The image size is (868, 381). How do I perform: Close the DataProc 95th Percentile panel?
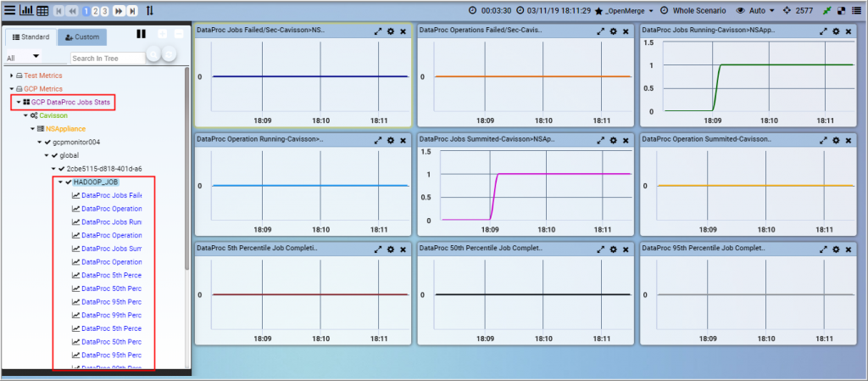click(849, 249)
